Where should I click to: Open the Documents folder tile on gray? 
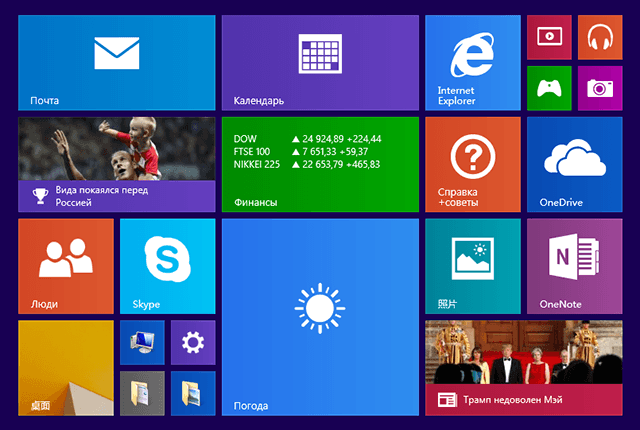[x=142, y=393]
